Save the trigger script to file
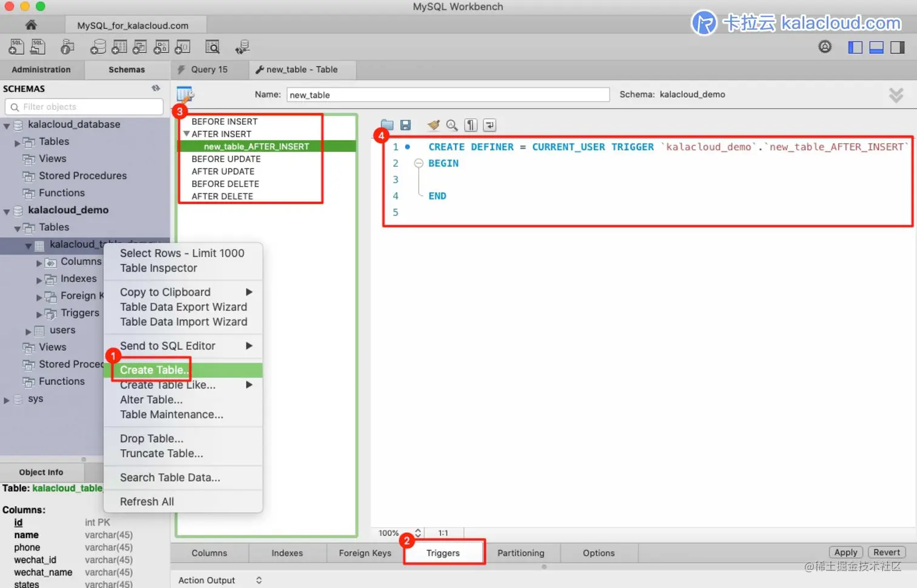Viewport: 917px width, 588px height. [406, 125]
